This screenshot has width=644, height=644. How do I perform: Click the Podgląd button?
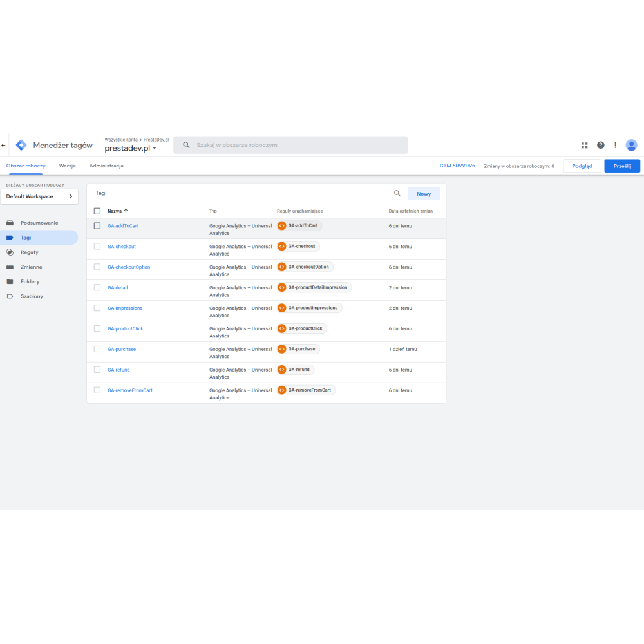[x=582, y=166]
